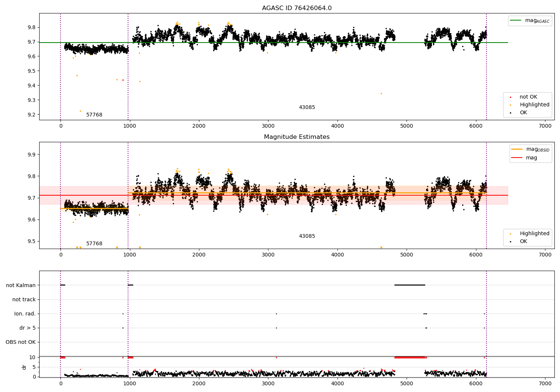This screenshot has height=392, width=560.
Task: Click the '2000' x-tick under Magnitude Estimates plot
Action: [199, 255]
